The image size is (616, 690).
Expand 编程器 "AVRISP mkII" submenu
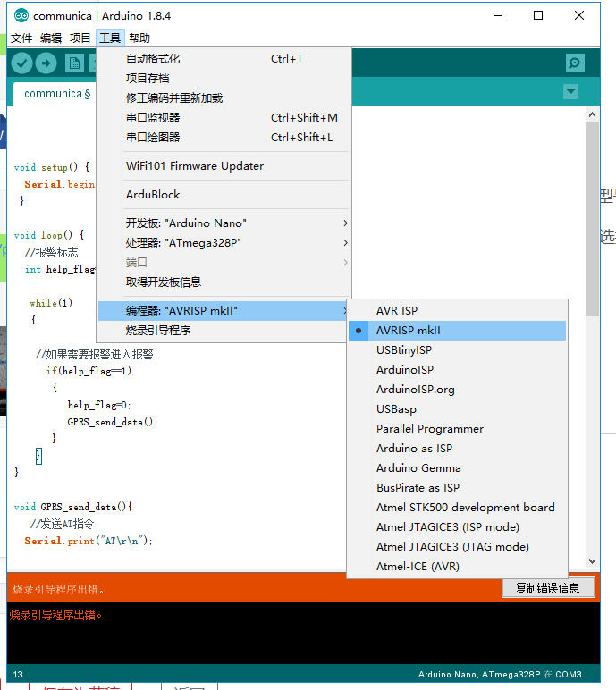coord(224,311)
